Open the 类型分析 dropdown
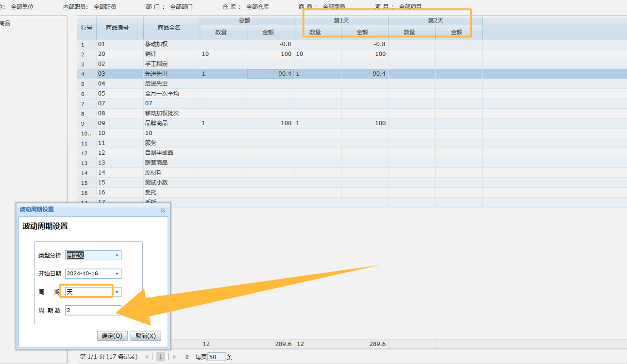Viewport: 627px width, 364px height. point(117,255)
